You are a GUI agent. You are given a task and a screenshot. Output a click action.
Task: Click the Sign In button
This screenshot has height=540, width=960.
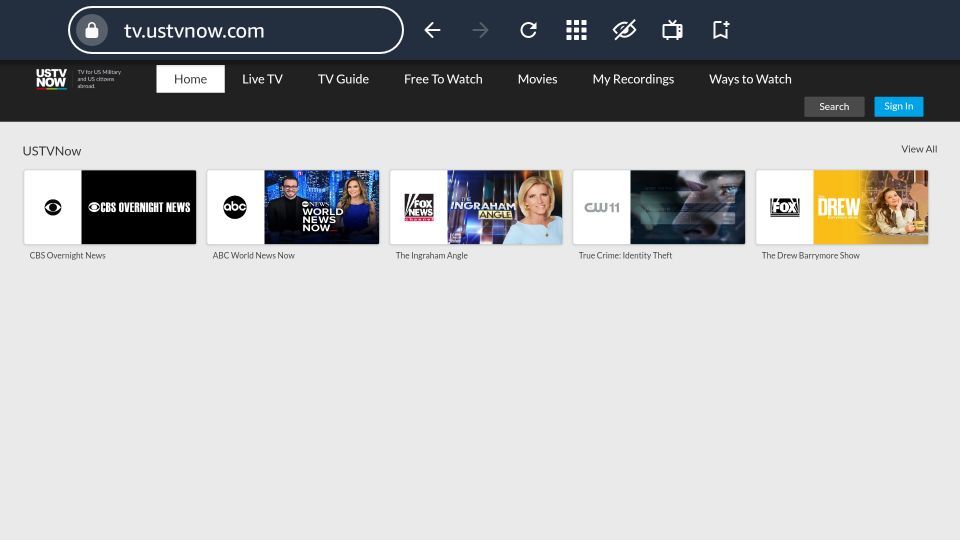pyautogui.click(x=899, y=107)
